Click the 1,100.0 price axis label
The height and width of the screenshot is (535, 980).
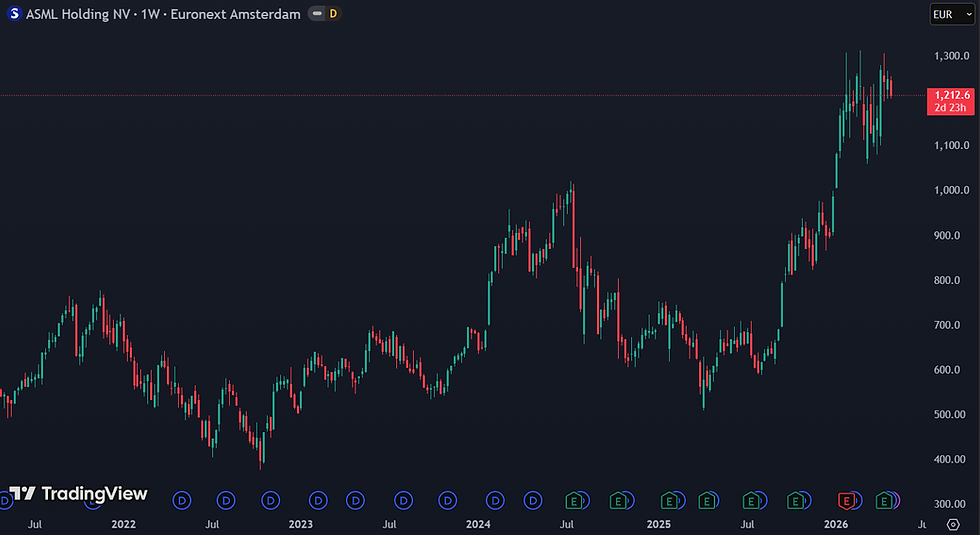tap(952, 146)
